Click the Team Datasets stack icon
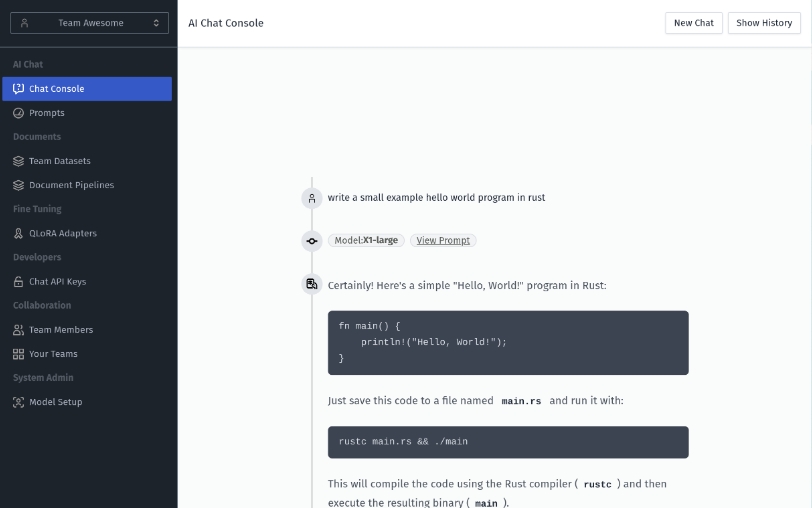Viewport: 812px width, 508px height. coord(18,161)
